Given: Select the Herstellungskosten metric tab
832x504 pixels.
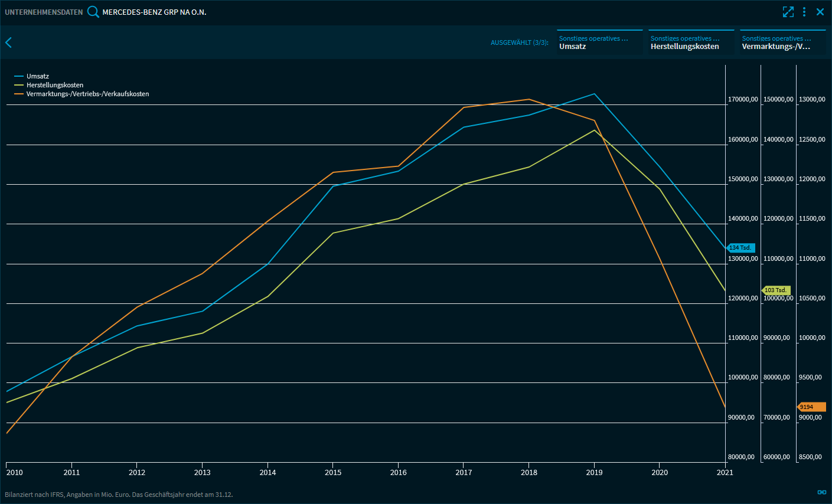Looking at the screenshot, I should tap(691, 42).
